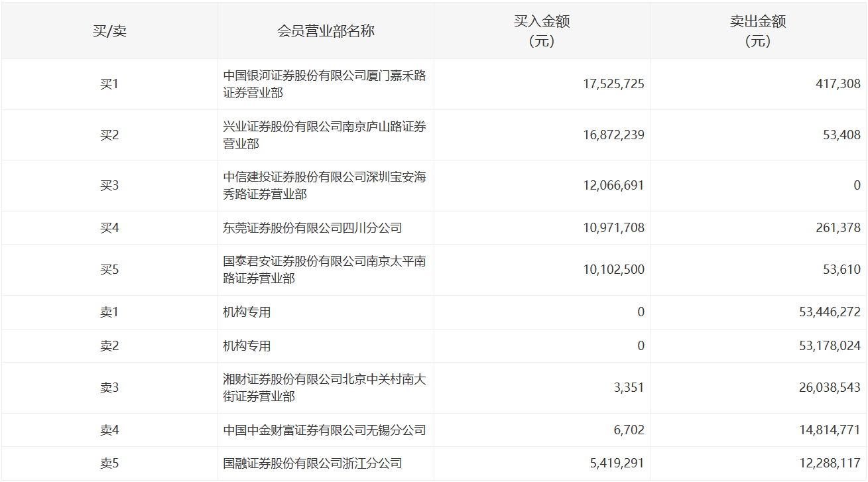Select the 买1 row label
Screen dimensions: 868x482
click(x=109, y=84)
